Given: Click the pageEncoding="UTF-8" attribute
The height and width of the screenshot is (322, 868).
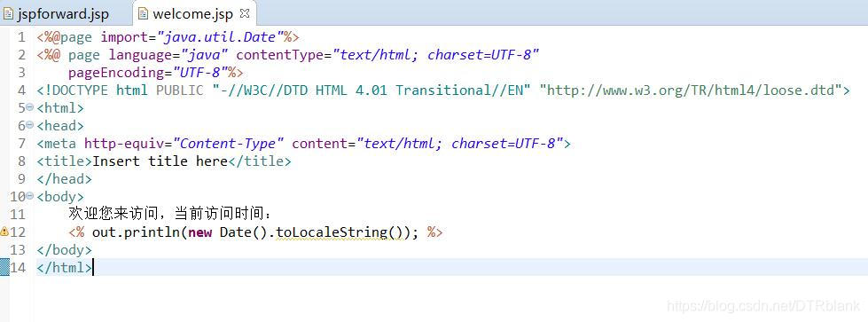Looking at the screenshot, I should point(148,73).
